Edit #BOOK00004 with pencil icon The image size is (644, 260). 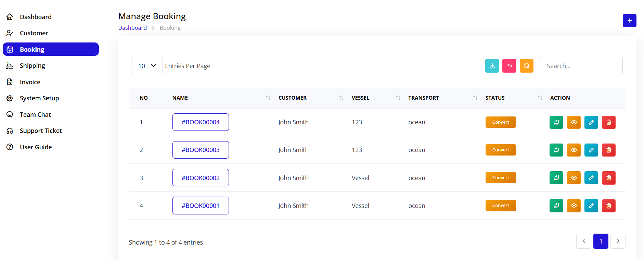[x=591, y=122]
